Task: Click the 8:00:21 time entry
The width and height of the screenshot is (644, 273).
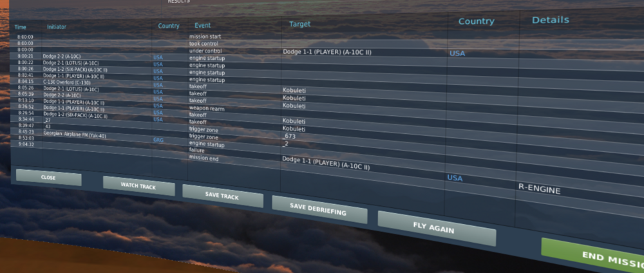Action: 26,56
